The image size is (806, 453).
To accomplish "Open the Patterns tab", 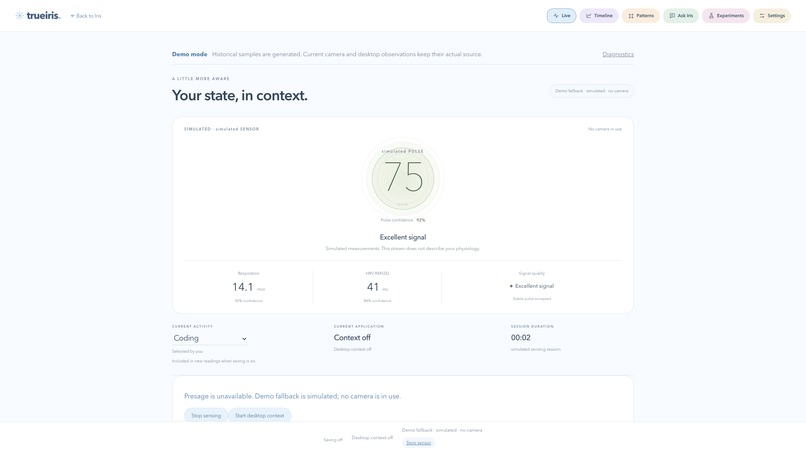I will click(641, 16).
